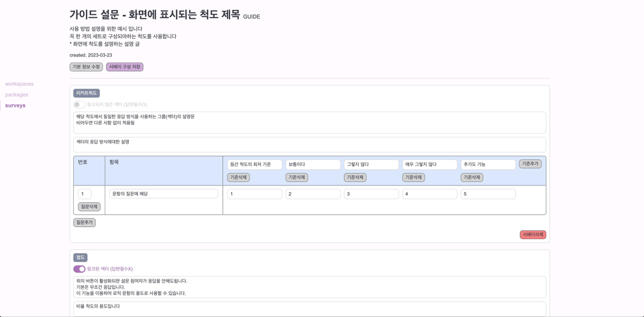Add a criterion with 기준추가

(531, 164)
